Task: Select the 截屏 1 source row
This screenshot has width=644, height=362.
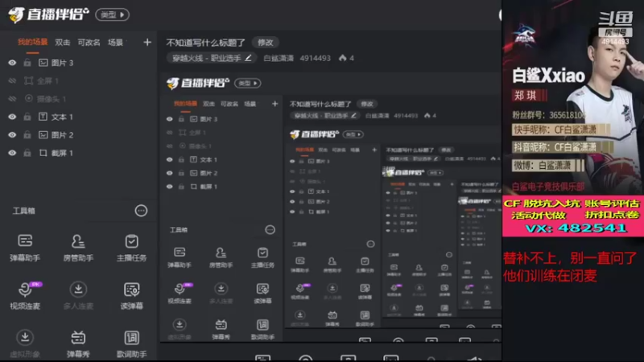Action: pyautogui.click(x=78, y=153)
